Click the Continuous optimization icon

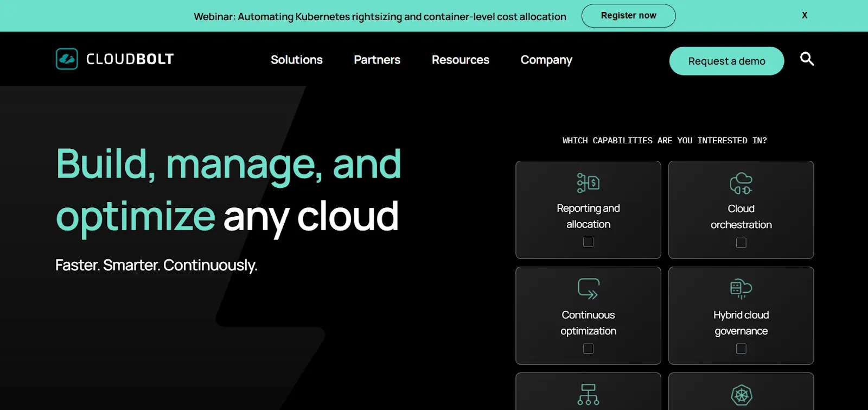pyautogui.click(x=588, y=289)
